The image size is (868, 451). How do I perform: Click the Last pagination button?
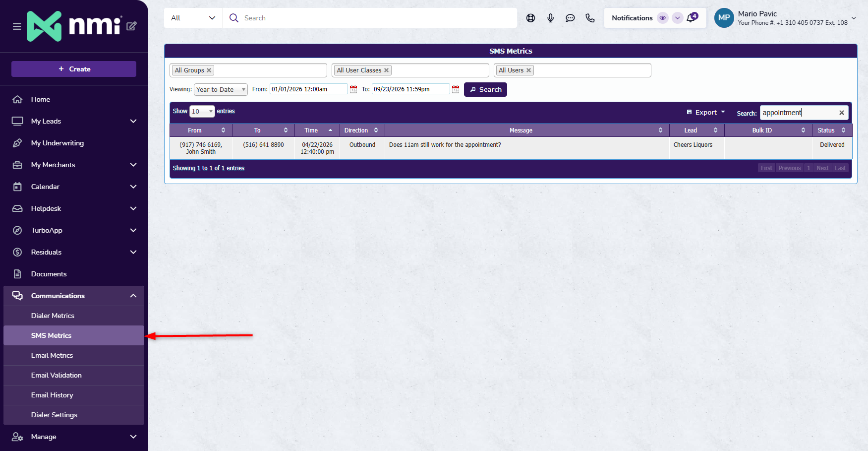tap(840, 168)
